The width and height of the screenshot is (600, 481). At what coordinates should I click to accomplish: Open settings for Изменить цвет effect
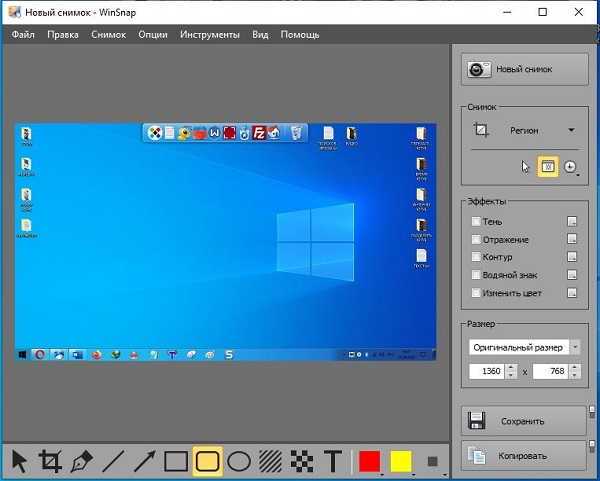pos(572,293)
